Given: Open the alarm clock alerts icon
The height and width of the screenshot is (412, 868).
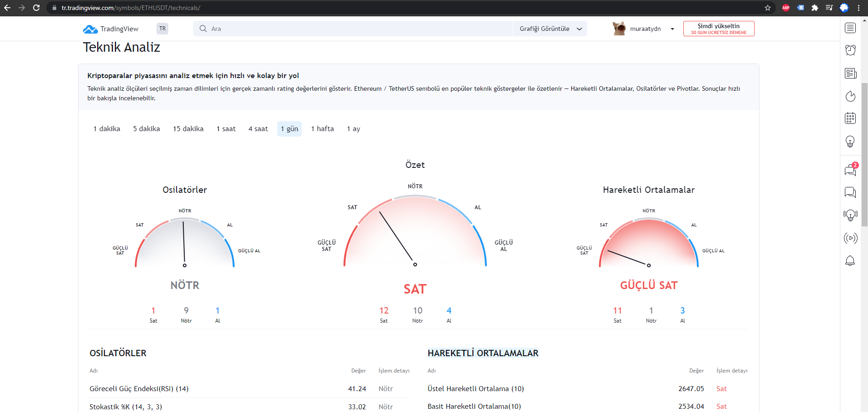Looking at the screenshot, I should click(850, 50).
